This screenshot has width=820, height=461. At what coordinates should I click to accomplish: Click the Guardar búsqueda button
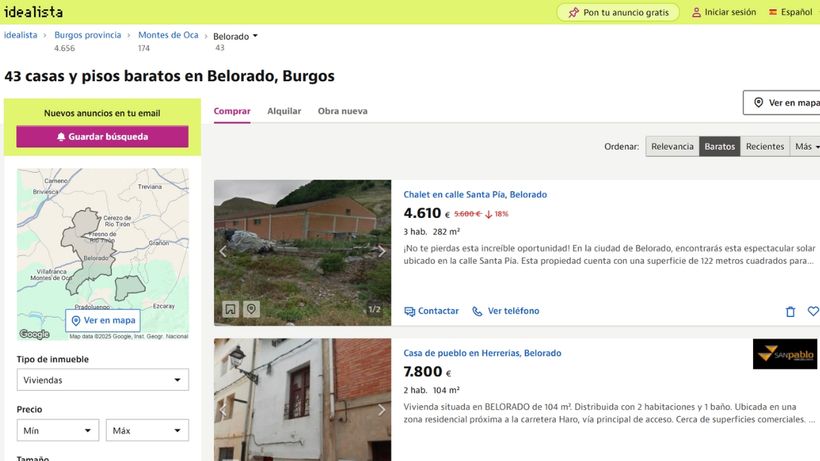(102, 136)
